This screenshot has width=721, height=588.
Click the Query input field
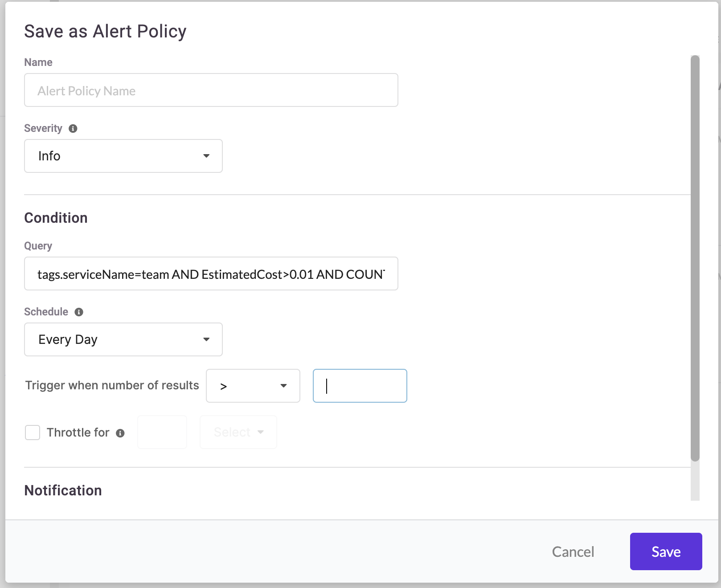point(211,274)
